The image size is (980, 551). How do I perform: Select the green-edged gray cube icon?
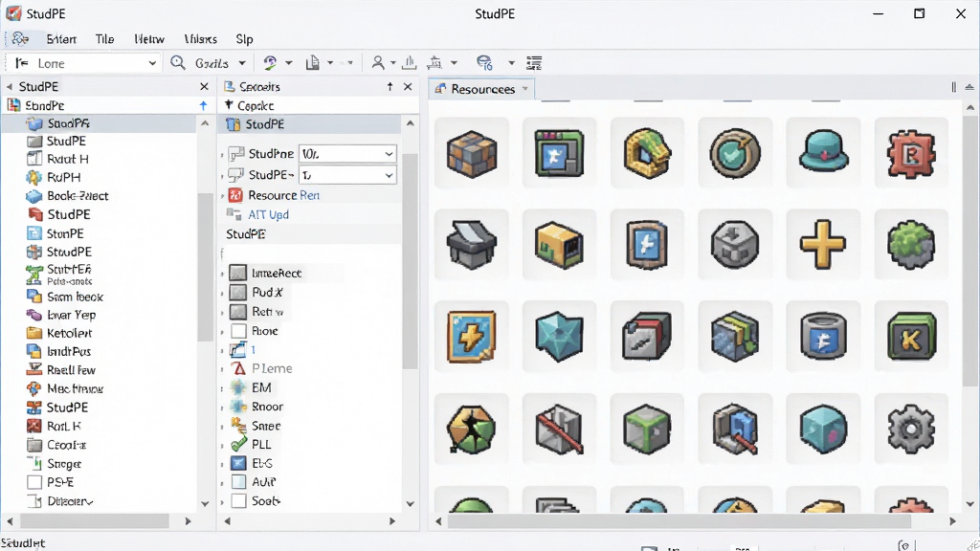pyautogui.click(x=647, y=430)
